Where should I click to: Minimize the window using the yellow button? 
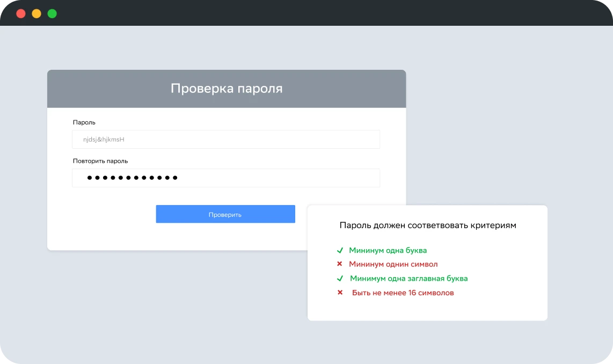(37, 14)
